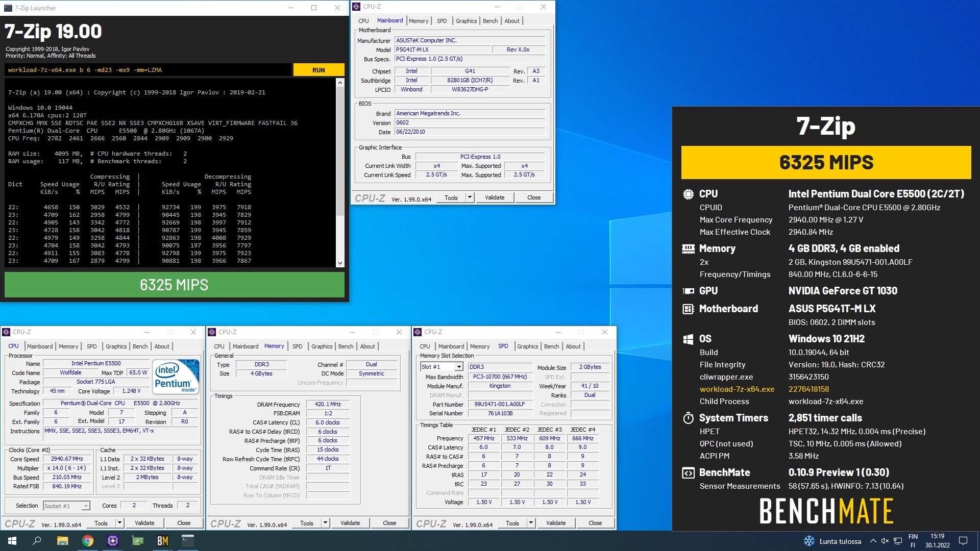
Task: Click the SPD CPU-Z window title icon
Action: point(418,332)
